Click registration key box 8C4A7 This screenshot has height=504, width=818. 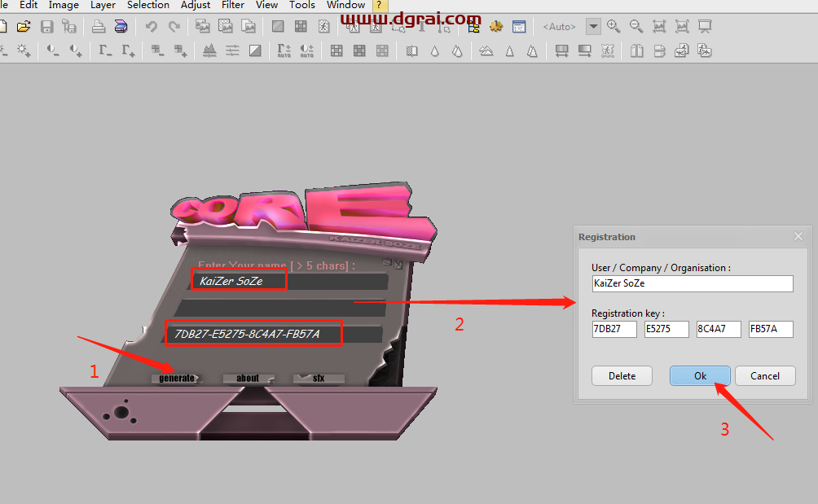point(719,329)
